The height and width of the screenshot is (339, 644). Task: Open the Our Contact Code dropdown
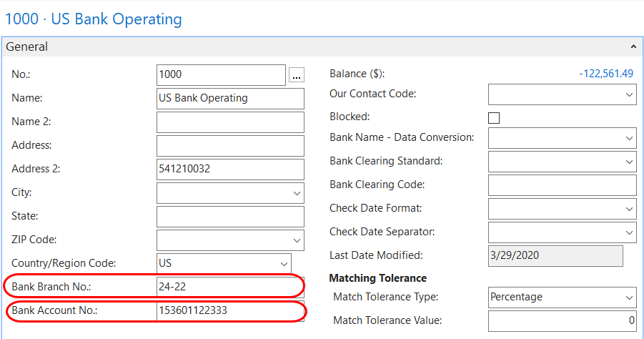629,94
